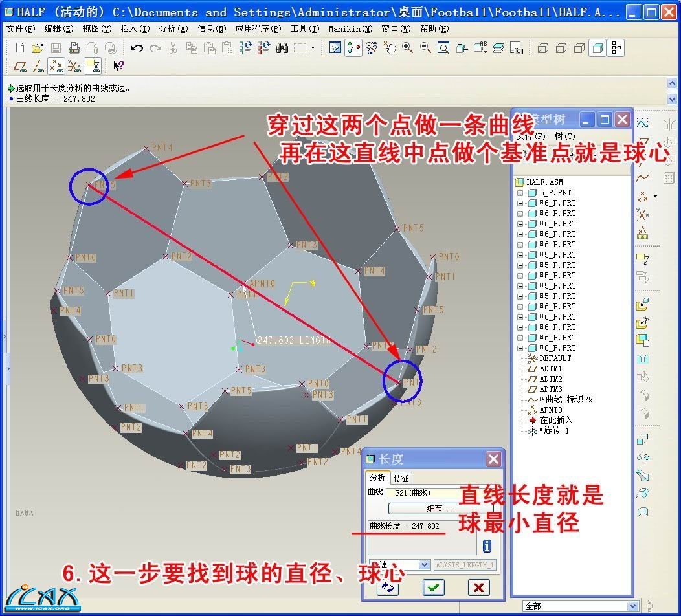
Task: Select ADTM2 datum plane in model tree
Action: (x=550, y=379)
